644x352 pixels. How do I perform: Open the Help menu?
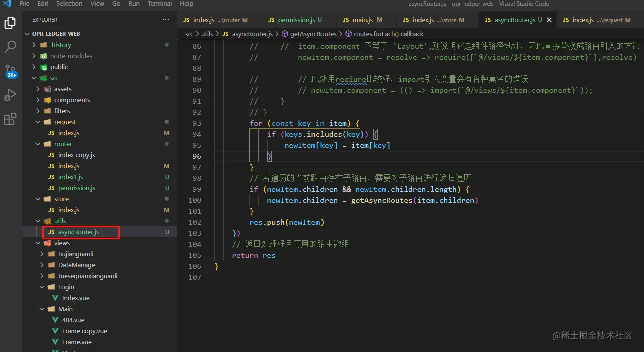pyautogui.click(x=186, y=4)
